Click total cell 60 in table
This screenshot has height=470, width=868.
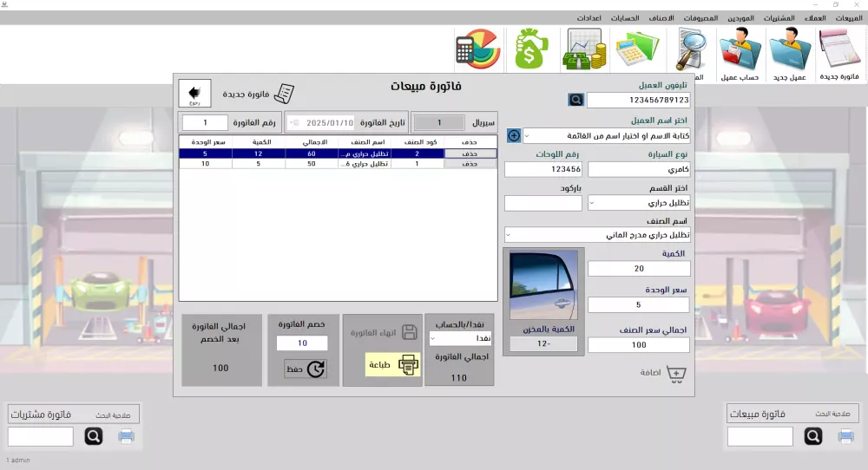(x=312, y=153)
